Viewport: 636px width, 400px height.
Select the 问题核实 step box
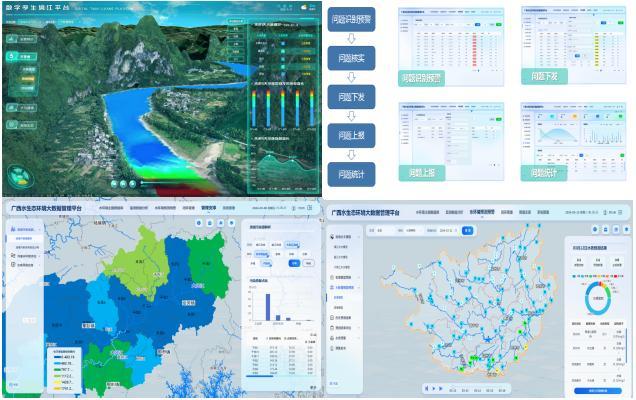pyautogui.click(x=351, y=59)
